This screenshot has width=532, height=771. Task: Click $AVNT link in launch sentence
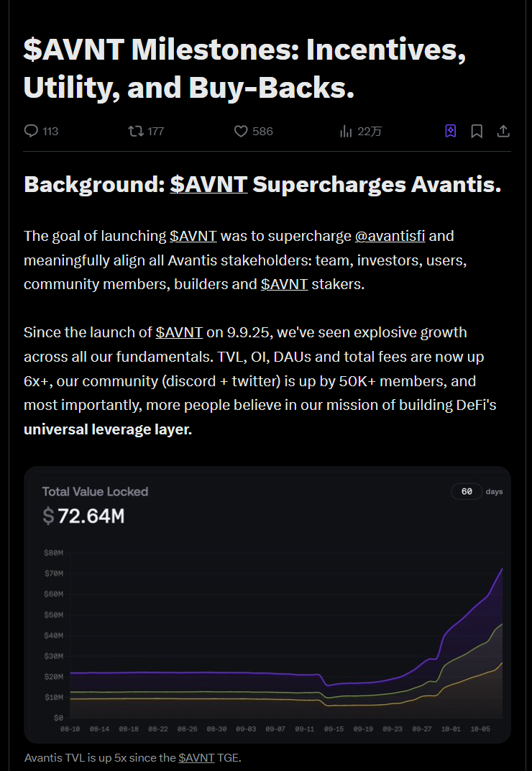tap(179, 332)
